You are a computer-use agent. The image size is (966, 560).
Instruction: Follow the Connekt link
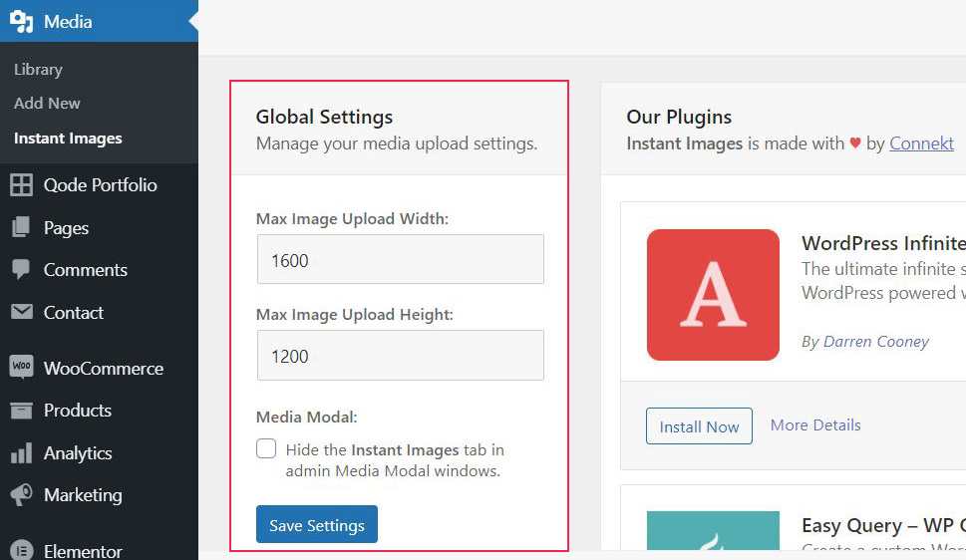coord(921,142)
